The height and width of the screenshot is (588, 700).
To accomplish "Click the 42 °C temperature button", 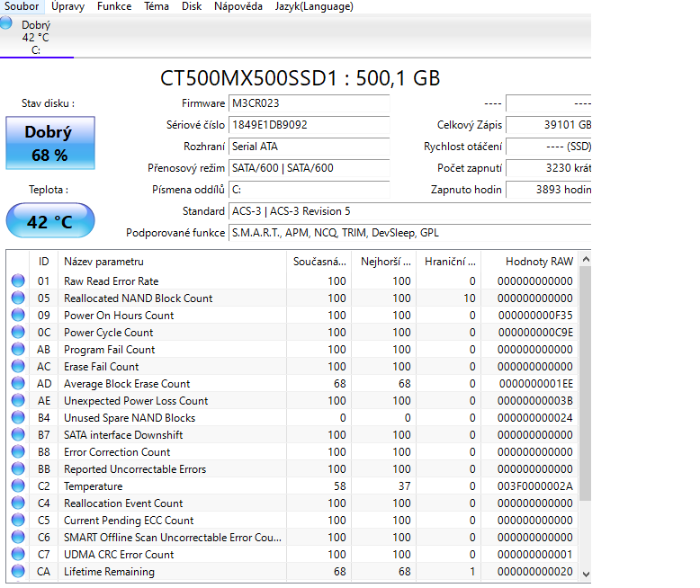I will (x=50, y=221).
